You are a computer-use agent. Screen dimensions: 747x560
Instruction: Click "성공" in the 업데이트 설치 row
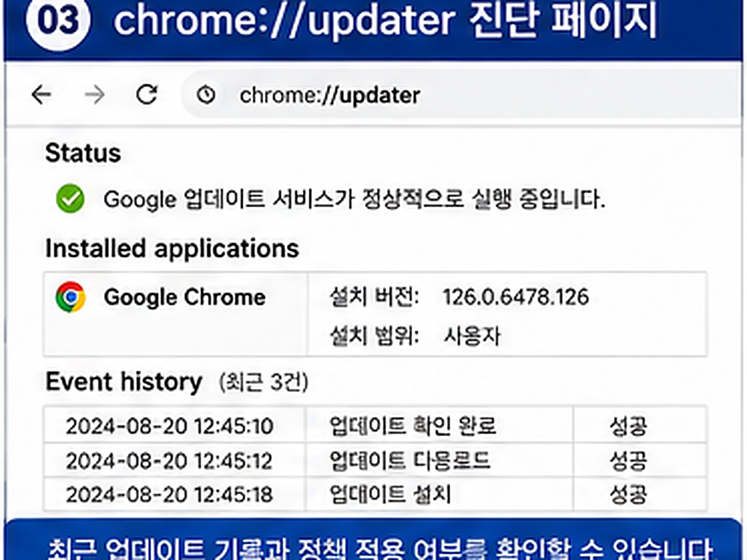628,495
